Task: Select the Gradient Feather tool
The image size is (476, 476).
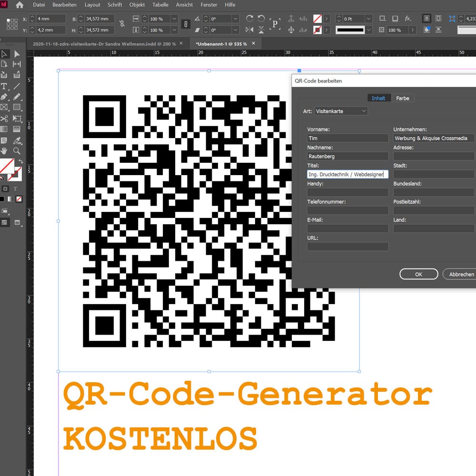Action: (17, 129)
